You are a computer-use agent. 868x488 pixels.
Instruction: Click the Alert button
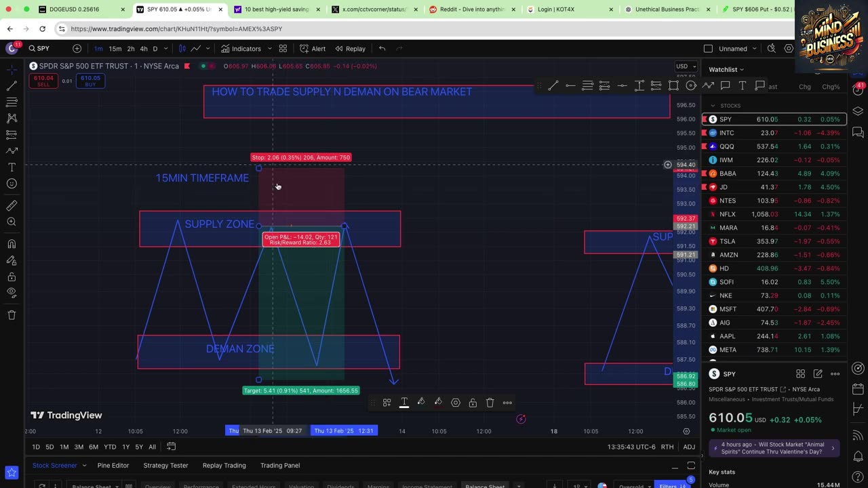point(313,49)
